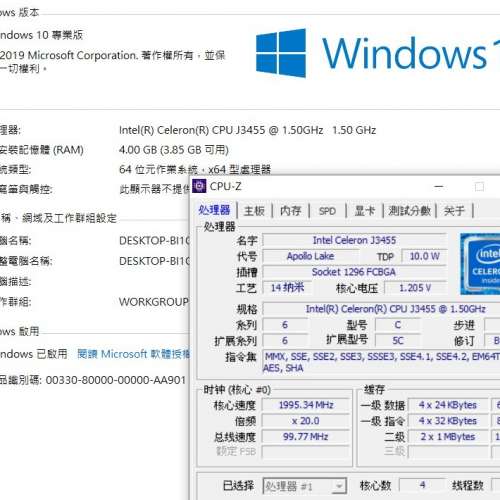Click the empty 额定 FSB field
Viewport: 500px width, 500px height.
[x=306, y=452]
